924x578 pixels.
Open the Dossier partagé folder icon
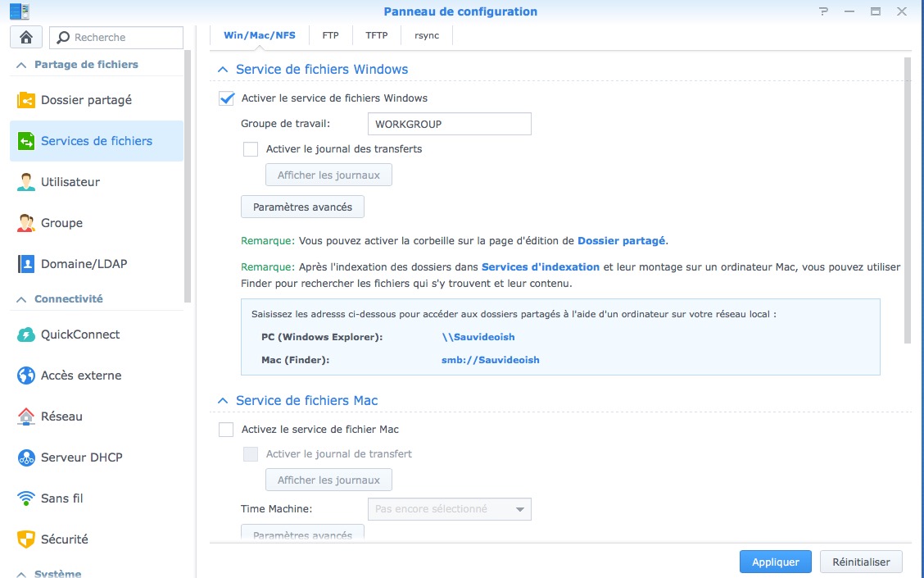point(26,100)
